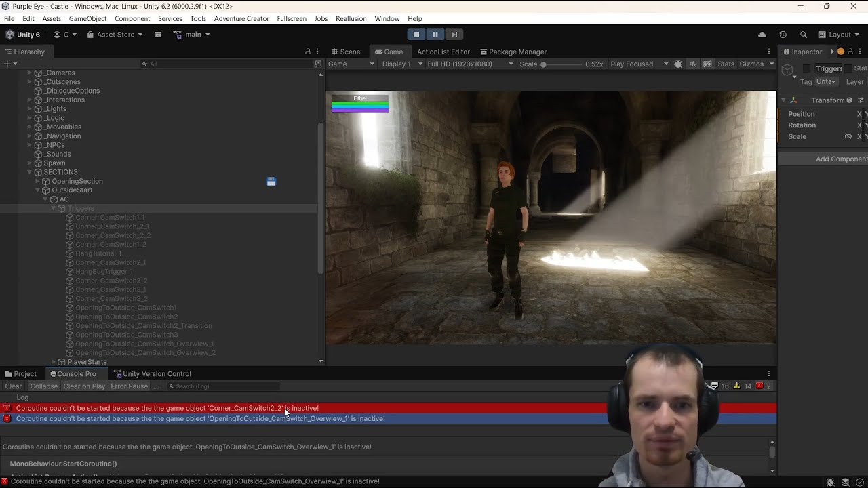The height and width of the screenshot is (488, 868).
Task: Toggle the Gizmos button
Action: pyautogui.click(x=751, y=64)
